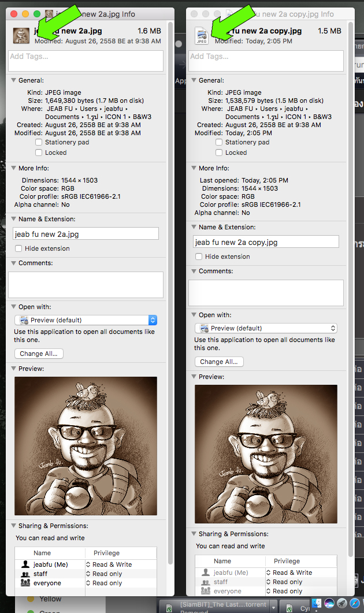This screenshot has width=364, height=613.
Task: Click the SiamBIT torrent file icon in the download bar
Action: [169, 608]
